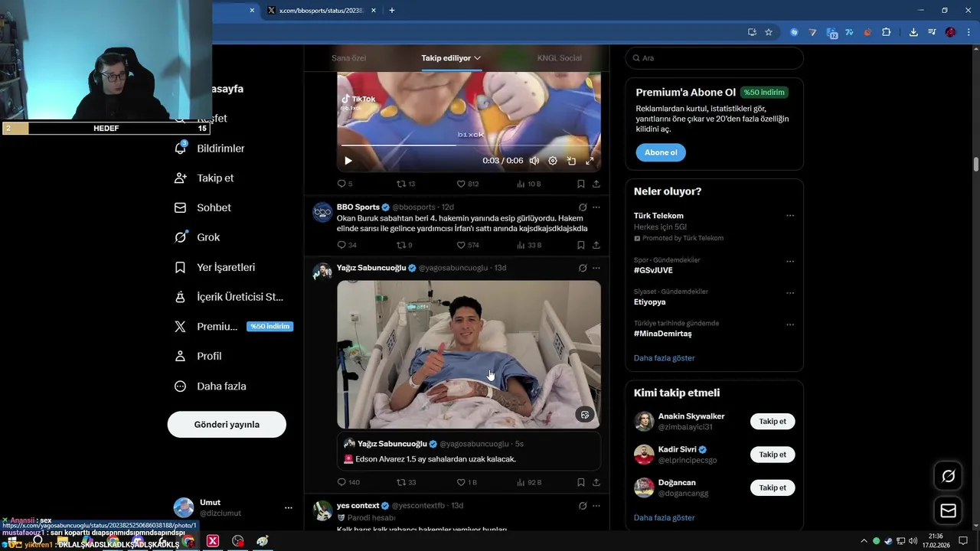Open Bildirimler from sidebar

click(x=211, y=148)
